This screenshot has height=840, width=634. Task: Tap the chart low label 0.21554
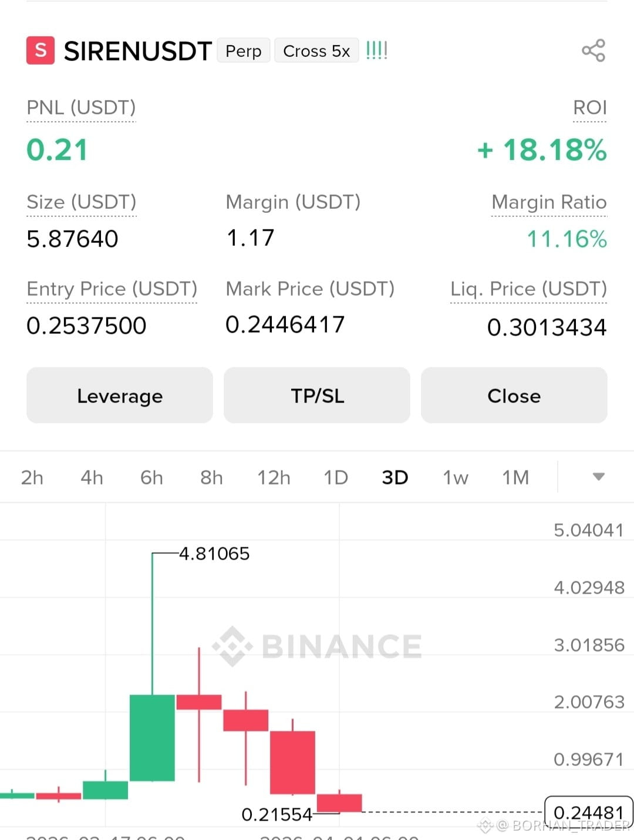[x=277, y=814]
